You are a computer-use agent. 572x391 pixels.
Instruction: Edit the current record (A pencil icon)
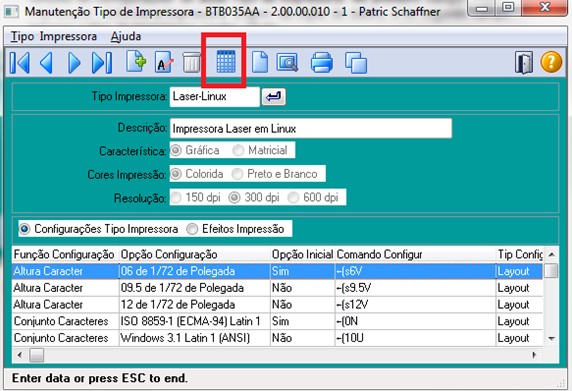point(164,63)
